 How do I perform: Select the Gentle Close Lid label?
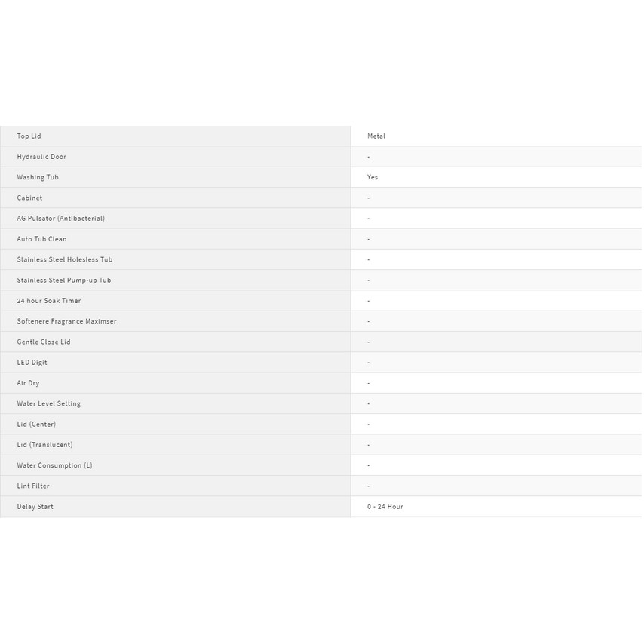44,342
